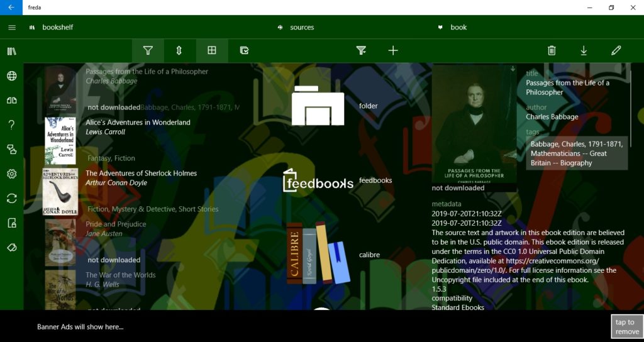Add a new source with plus icon
This screenshot has height=342, width=644.
(x=393, y=50)
